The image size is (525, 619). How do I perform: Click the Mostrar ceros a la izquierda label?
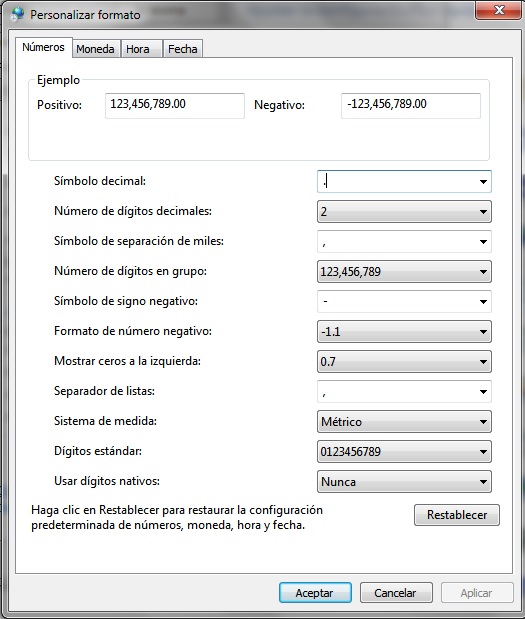[x=128, y=361]
